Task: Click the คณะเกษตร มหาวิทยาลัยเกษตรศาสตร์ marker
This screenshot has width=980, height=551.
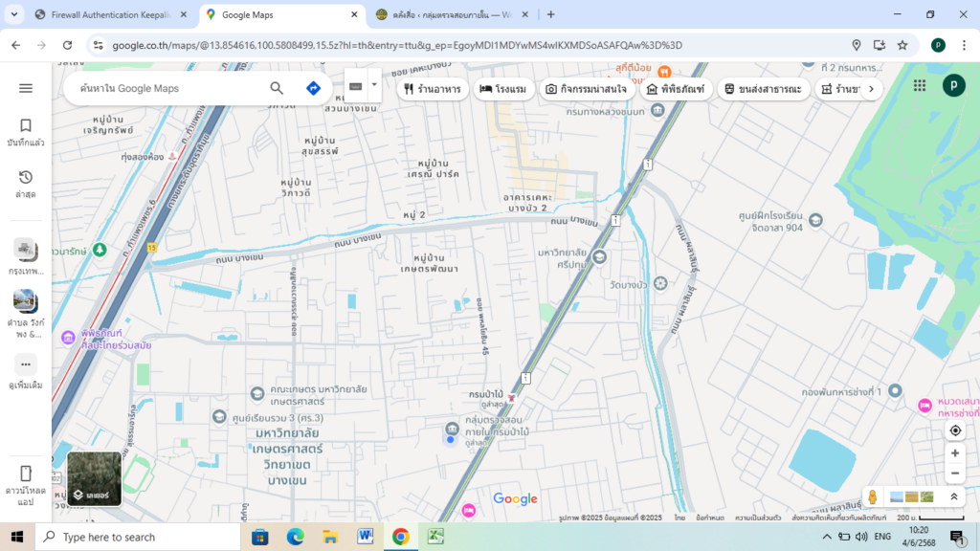Action: click(x=256, y=393)
